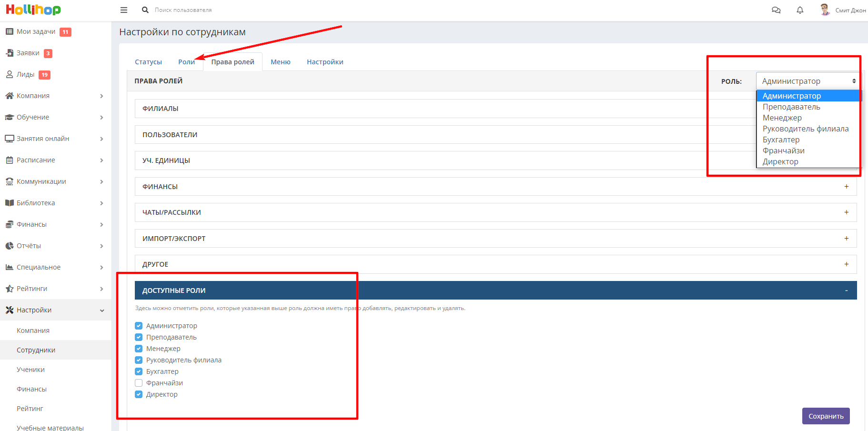Click the Рейтинги star icon
Screen dimensions: 868x431
point(9,289)
